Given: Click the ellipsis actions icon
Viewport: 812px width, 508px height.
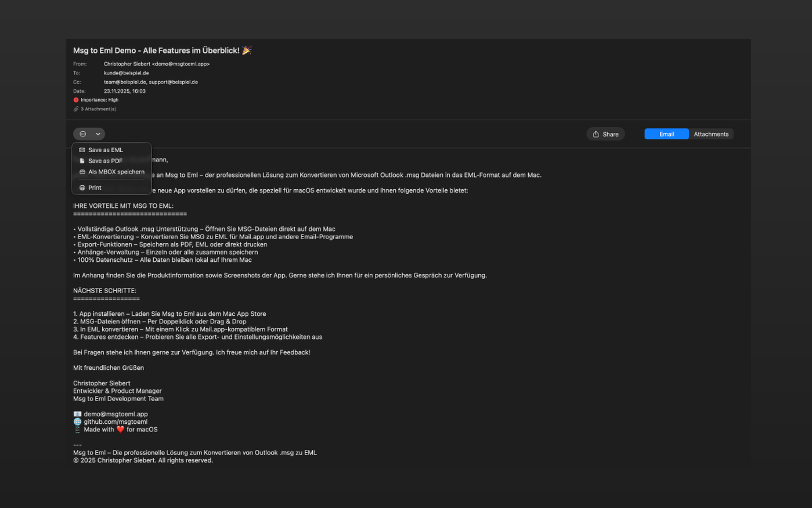Looking at the screenshot, I should [x=83, y=134].
